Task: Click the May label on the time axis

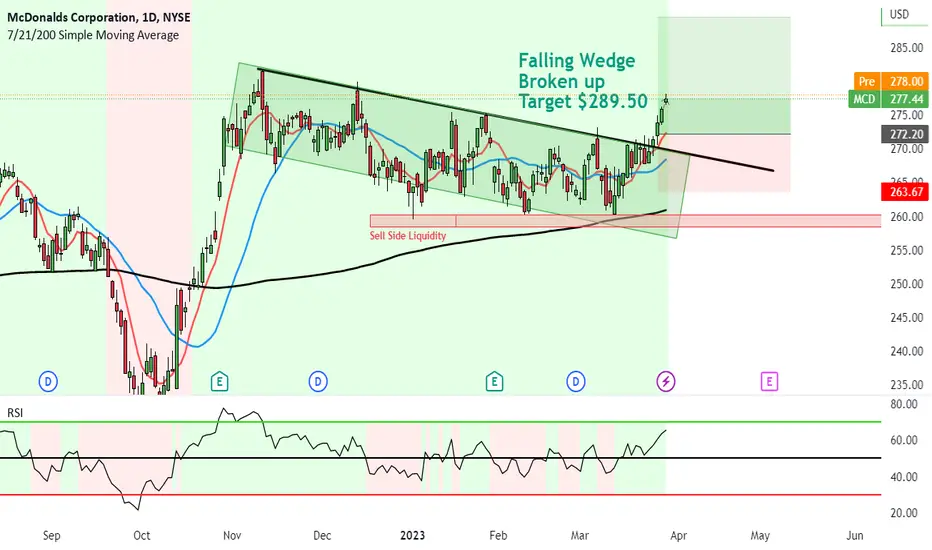Action: 760,536
